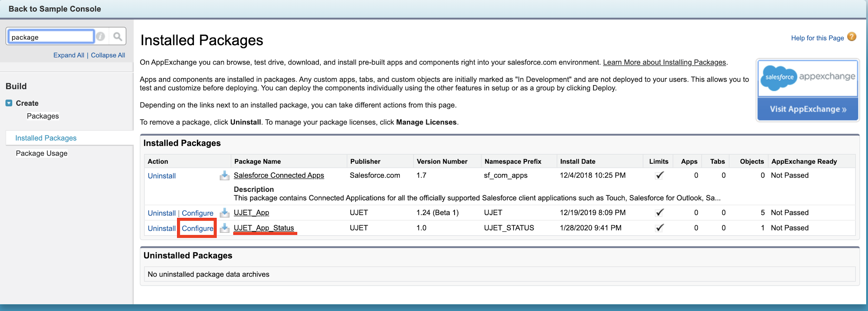
Task: Collapse the Create section arrow
Action: tap(9, 103)
